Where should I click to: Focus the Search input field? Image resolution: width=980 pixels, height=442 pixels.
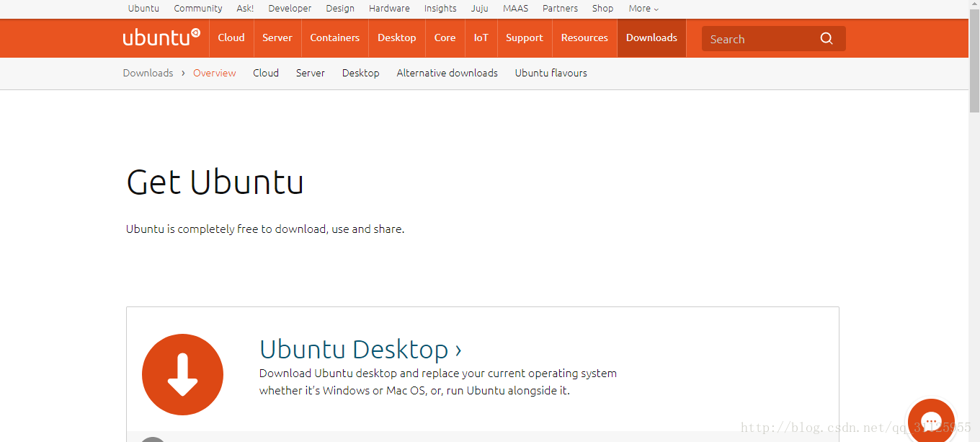[760, 39]
